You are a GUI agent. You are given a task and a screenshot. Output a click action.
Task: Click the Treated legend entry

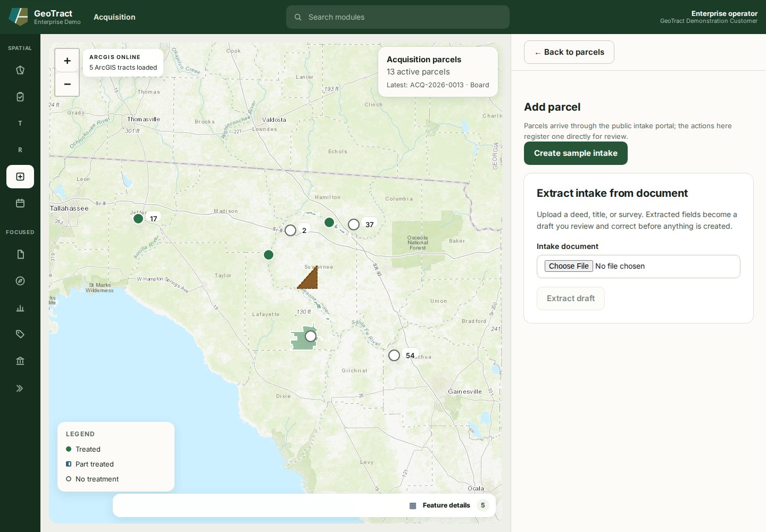[83, 450]
